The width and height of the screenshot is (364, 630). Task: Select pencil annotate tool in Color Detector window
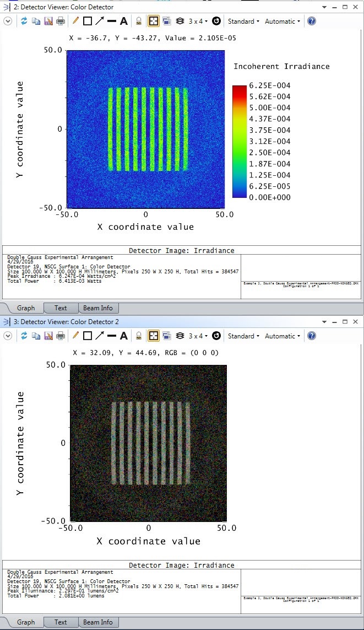(x=75, y=21)
